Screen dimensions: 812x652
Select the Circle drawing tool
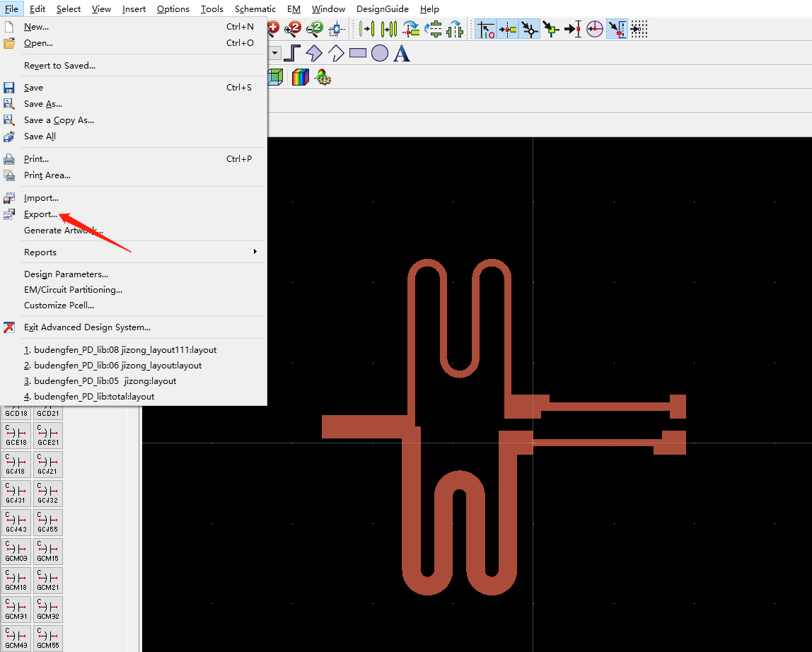click(380, 53)
